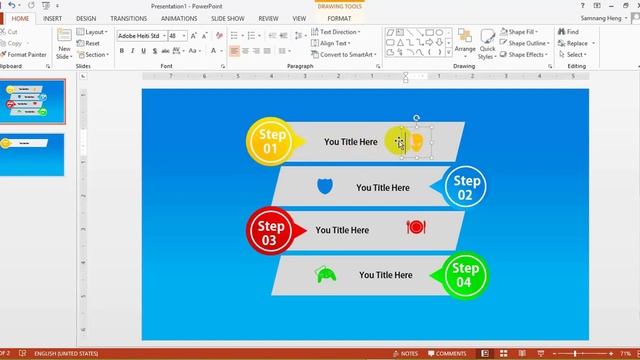Switch to the DESIGN tab

[86, 18]
